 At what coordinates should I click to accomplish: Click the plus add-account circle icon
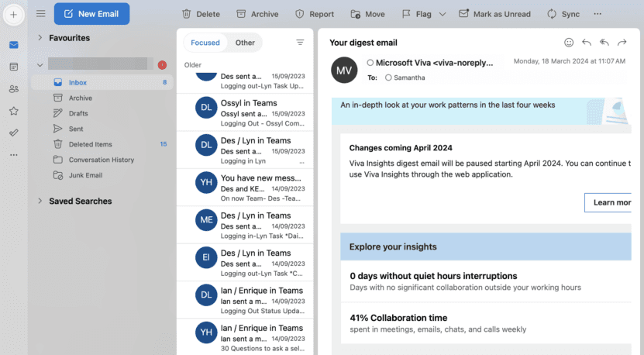pos(13,15)
